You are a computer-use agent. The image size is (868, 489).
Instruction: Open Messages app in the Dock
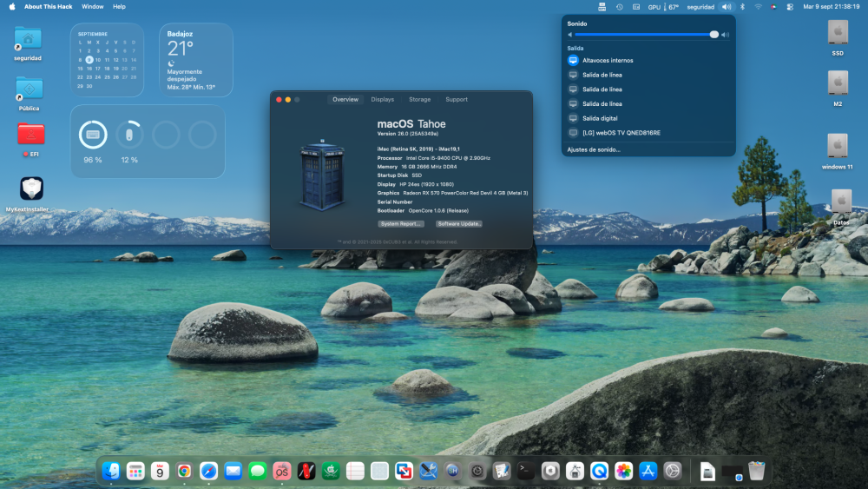click(258, 471)
